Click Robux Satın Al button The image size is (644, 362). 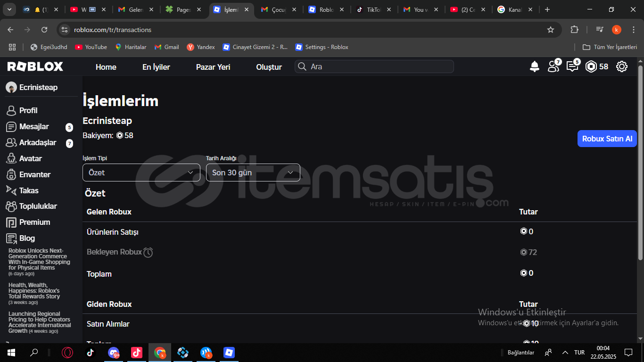coord(607,139)
